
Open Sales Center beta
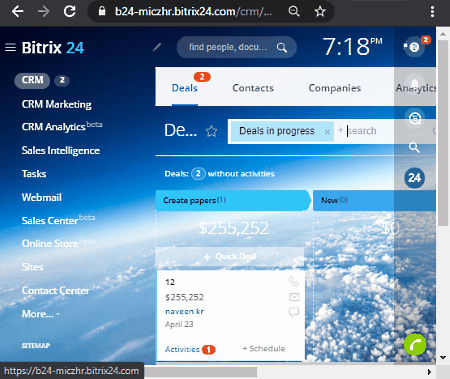click(58, 220)
